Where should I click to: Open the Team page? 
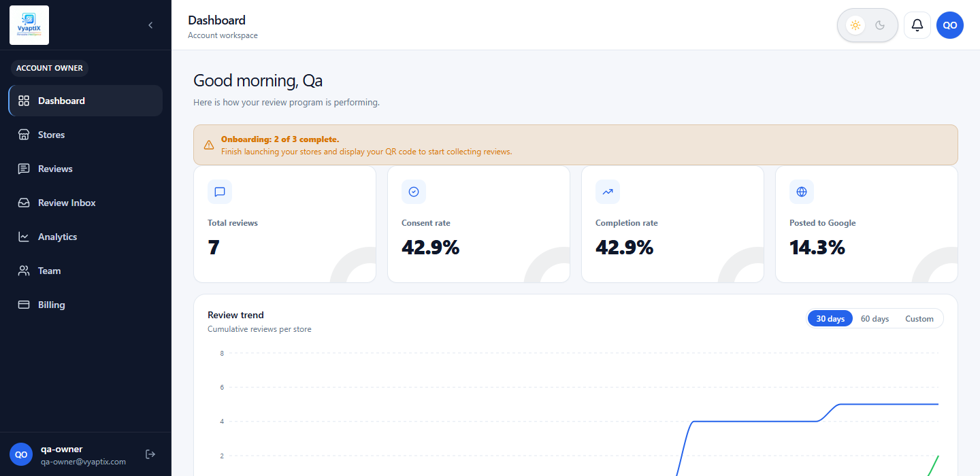[x=86, y=271]
